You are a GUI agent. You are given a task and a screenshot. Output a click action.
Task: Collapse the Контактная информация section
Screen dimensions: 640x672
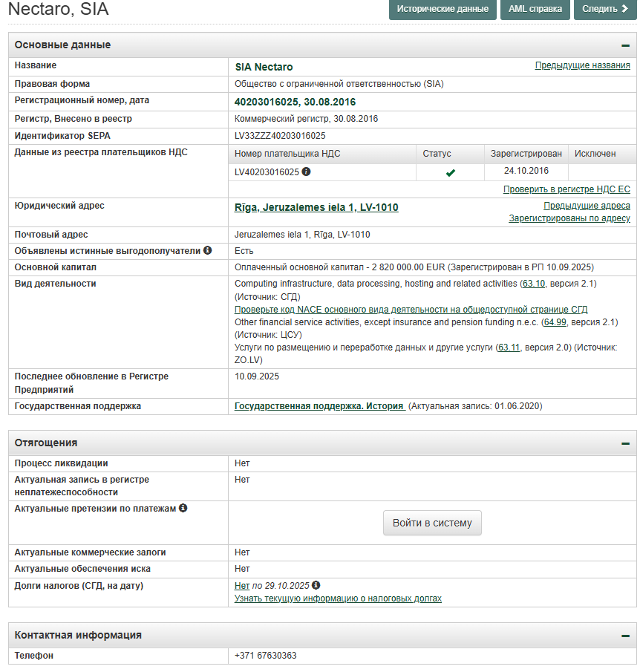pyautogui.click(x=625, y=636)
